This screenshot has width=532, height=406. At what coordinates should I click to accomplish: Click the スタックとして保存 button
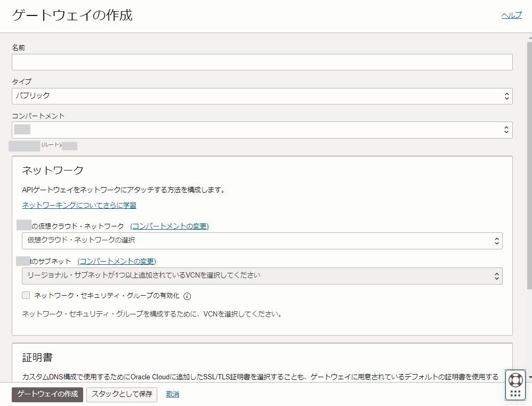click(122, 394)
